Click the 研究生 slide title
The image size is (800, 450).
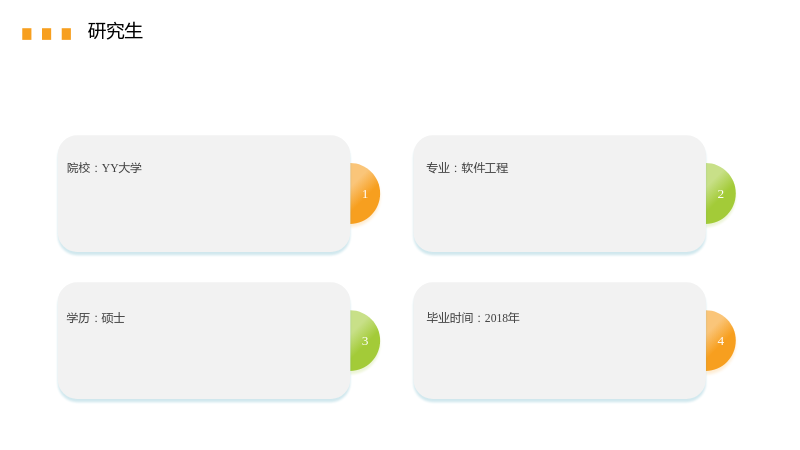(115, 31)
